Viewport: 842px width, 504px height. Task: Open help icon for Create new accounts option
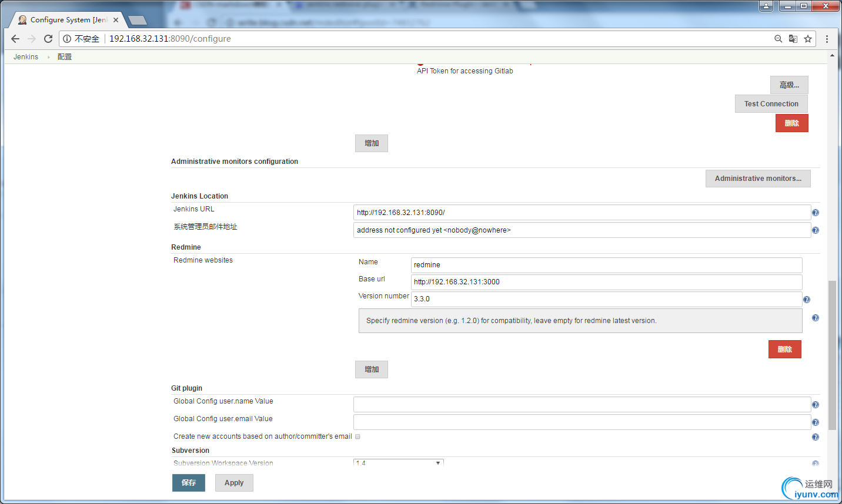tap(816, 437)
